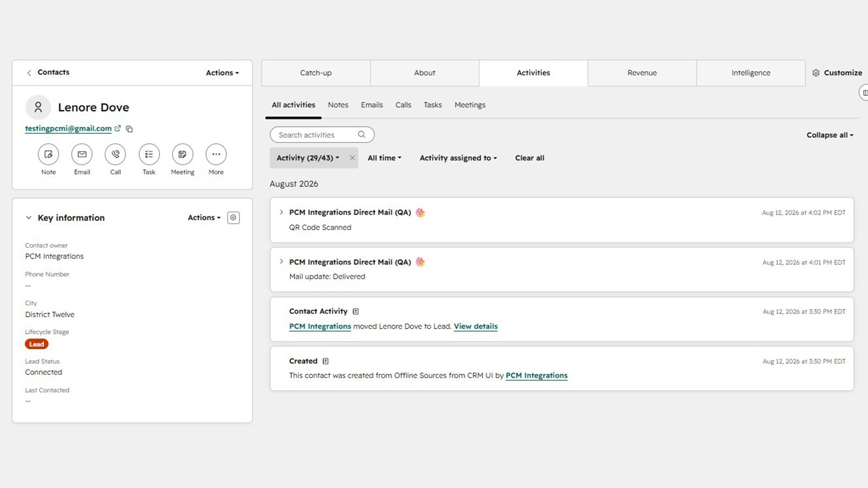Switch to the About tab
868x488 pixels.
click(x=425, y=73)
